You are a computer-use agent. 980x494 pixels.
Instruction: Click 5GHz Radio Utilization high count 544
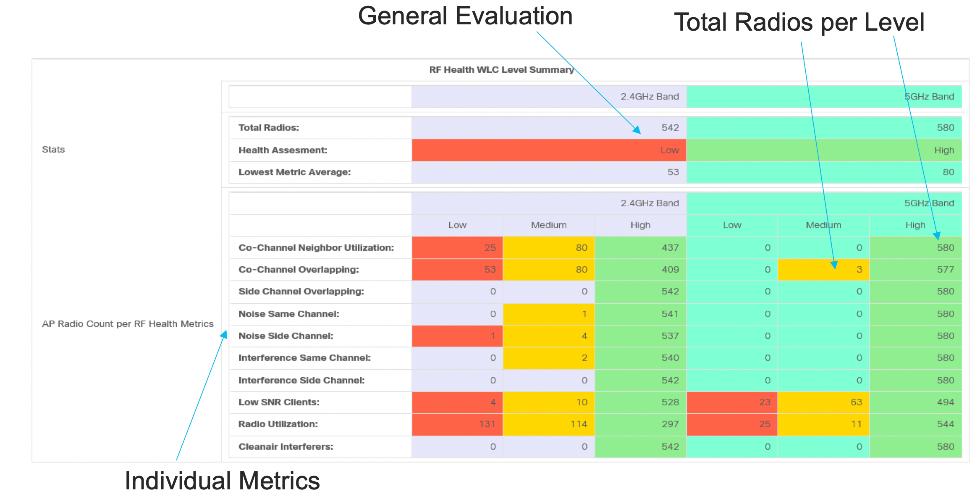point(945,424)
